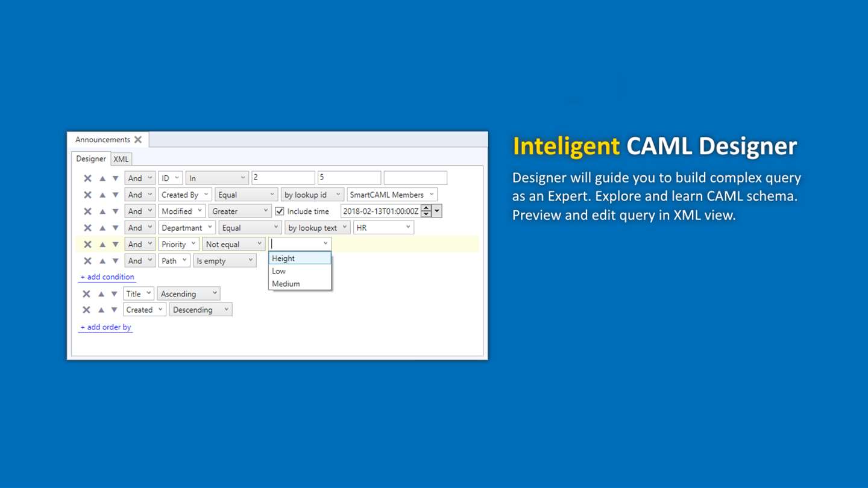
Task: Choose Low from the priority list
Action: (300, 271)
